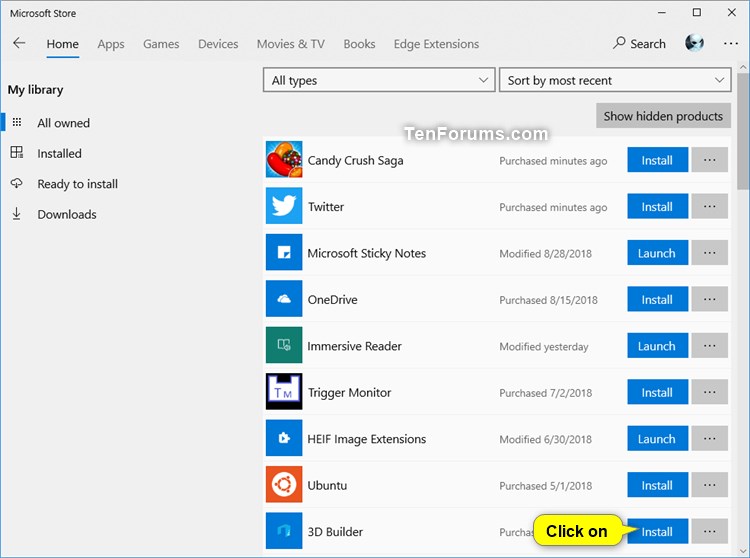Viewport: 750px width, 558px height.
Task: Open more options for Trigger Monitor
Action: pos(710,392)
